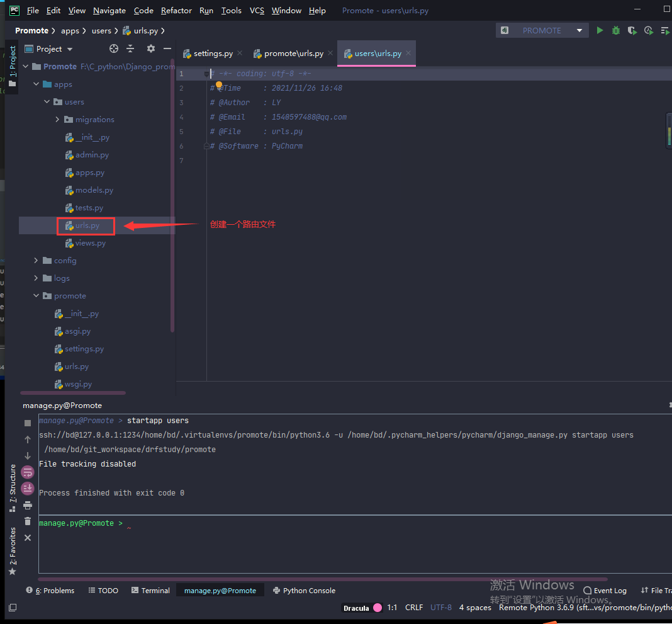The height and width of the screenshot is (624, 672).
Task: Select tests.py in the project tree
Action: pyautogui.click(x=84, y=208)
